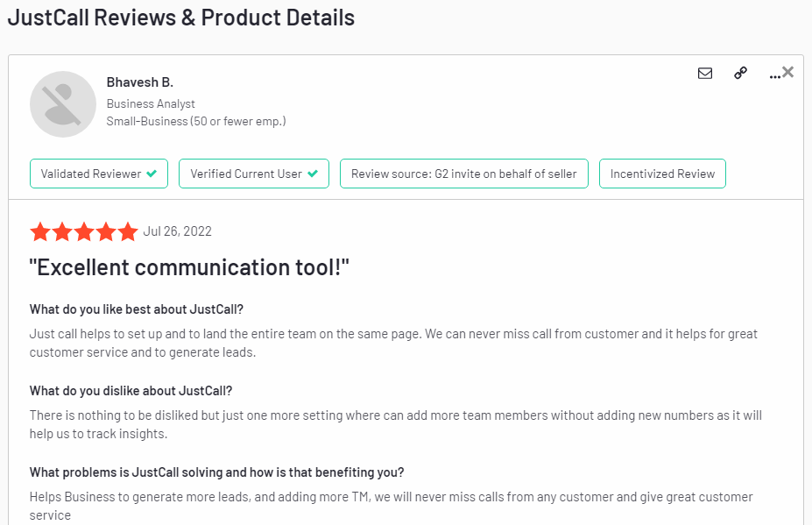Click "Business Analyst" job title text
This screenshot has height=525, width=812.
pos(151,103)
